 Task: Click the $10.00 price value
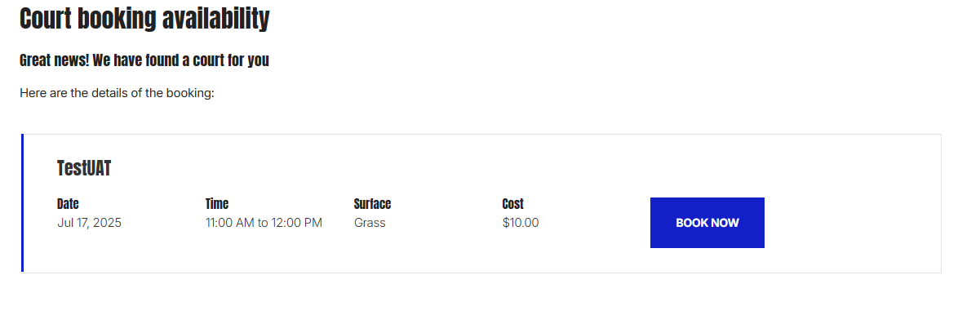(521, 223)
